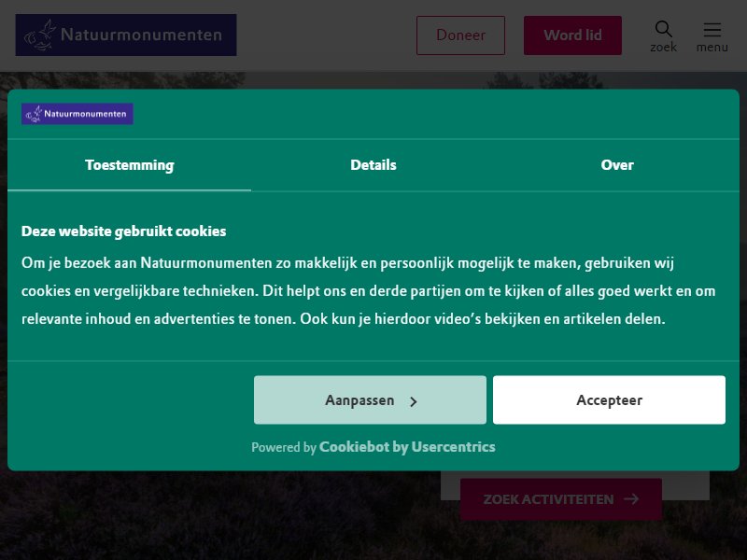Viewport: 747px width, 560px height.
Task: Open the hamburger menu icon
Action: coord(712,35)
